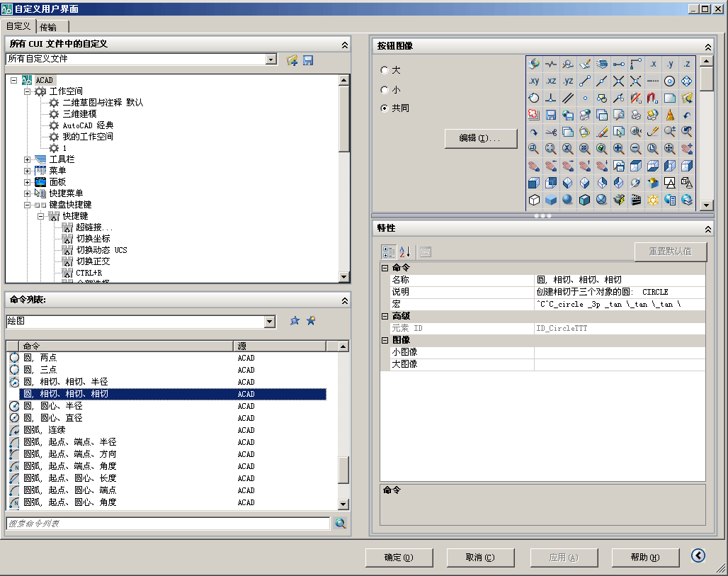This screenshot has width=728, height=576.
Task: Choose the midpoint snap button image
Action: click(601, 81)
